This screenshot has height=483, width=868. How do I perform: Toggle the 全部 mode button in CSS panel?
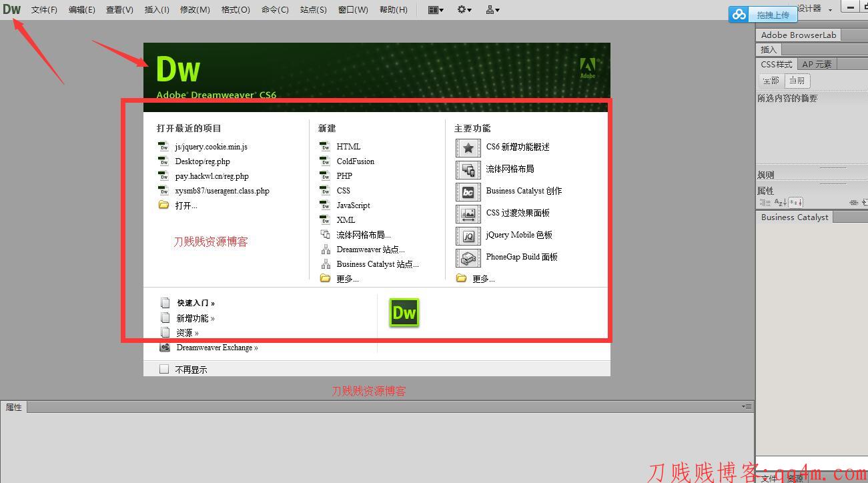771,81
